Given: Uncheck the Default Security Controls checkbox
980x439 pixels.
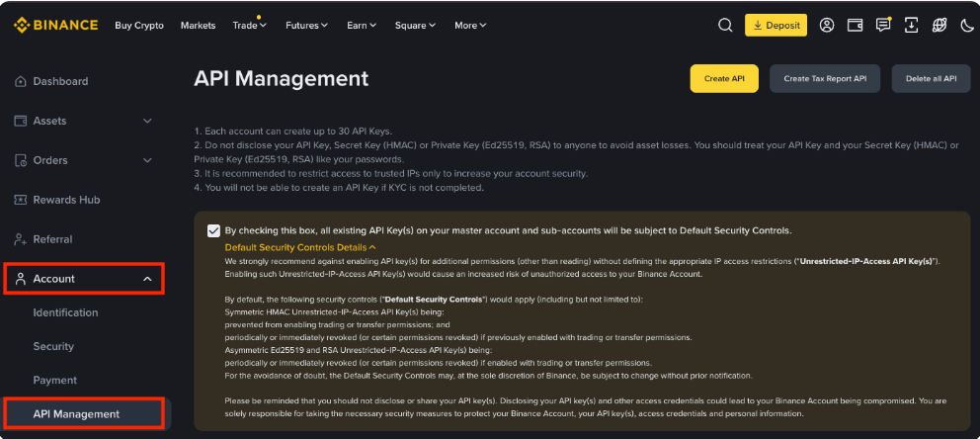Looking at the screenshot, I should point(214,230).
